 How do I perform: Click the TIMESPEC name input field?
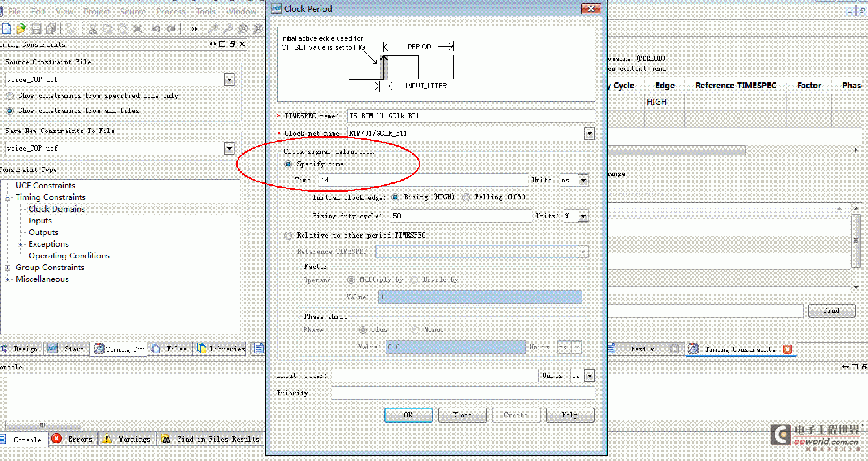(471, 116)
